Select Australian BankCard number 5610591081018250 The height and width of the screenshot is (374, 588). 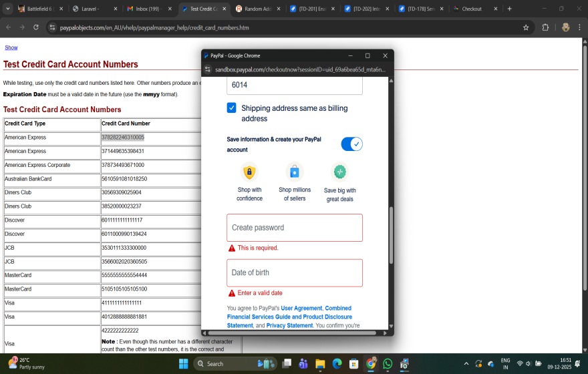124,179
